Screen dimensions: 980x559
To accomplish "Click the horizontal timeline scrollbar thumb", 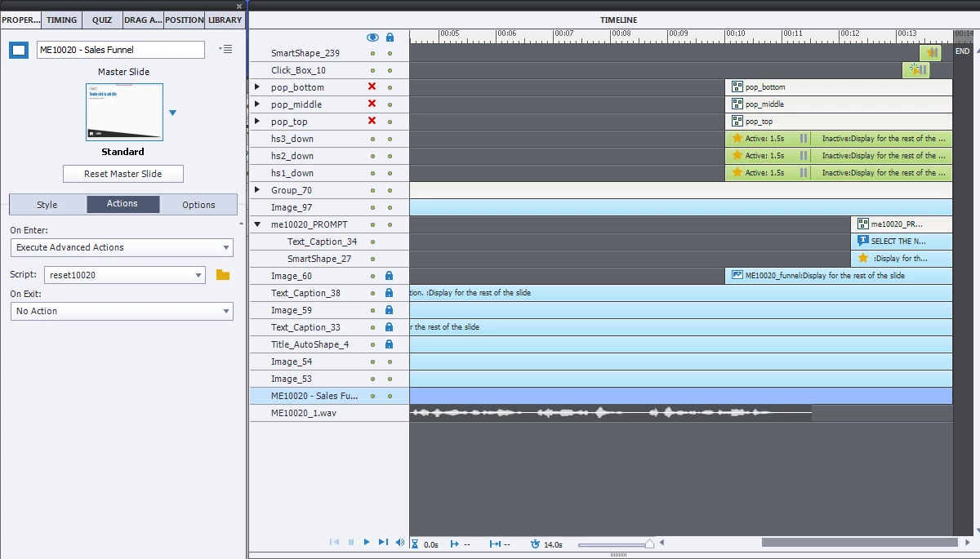I will coord(859,542).
